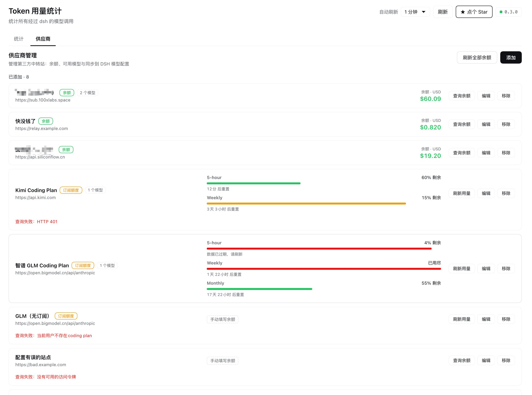Click 刷新用量 for GLM（无订阅）
The width and height of the screenshot is (532, 395).
coord(461,319)
